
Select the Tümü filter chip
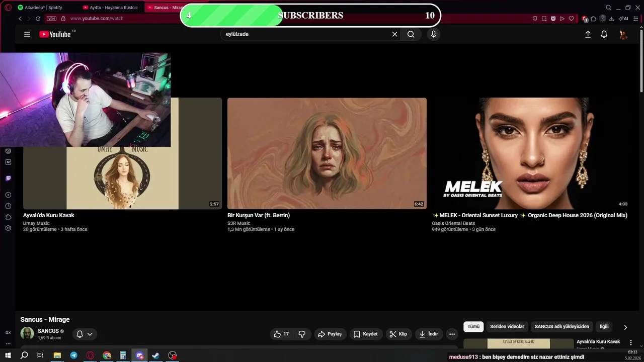(x=473, y=327)
